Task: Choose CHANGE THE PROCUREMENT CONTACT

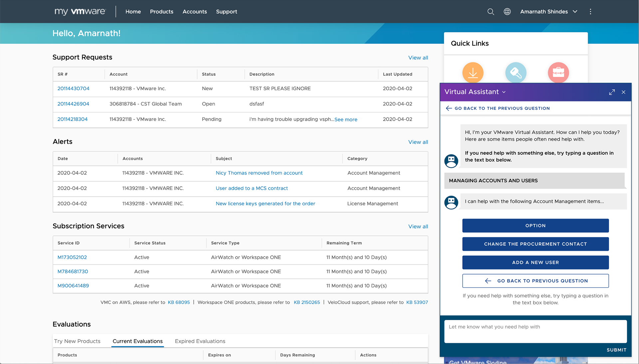Action: [535, 244]
